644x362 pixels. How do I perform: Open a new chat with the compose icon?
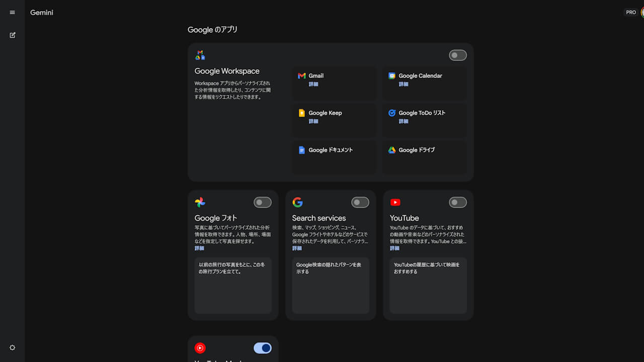(12, 35)
